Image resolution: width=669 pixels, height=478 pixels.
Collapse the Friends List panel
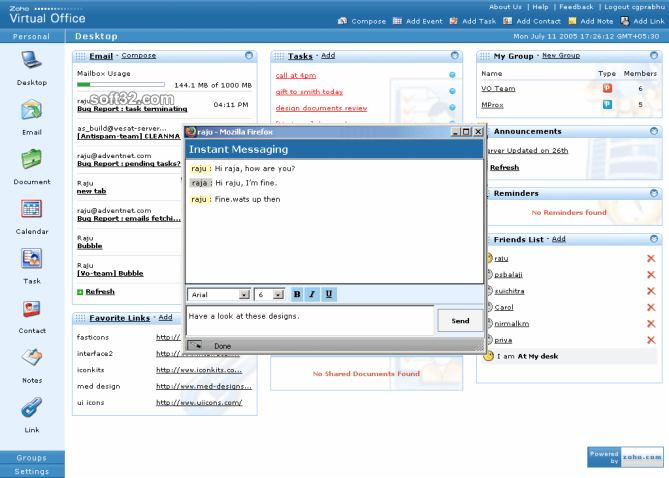[654, 239]
